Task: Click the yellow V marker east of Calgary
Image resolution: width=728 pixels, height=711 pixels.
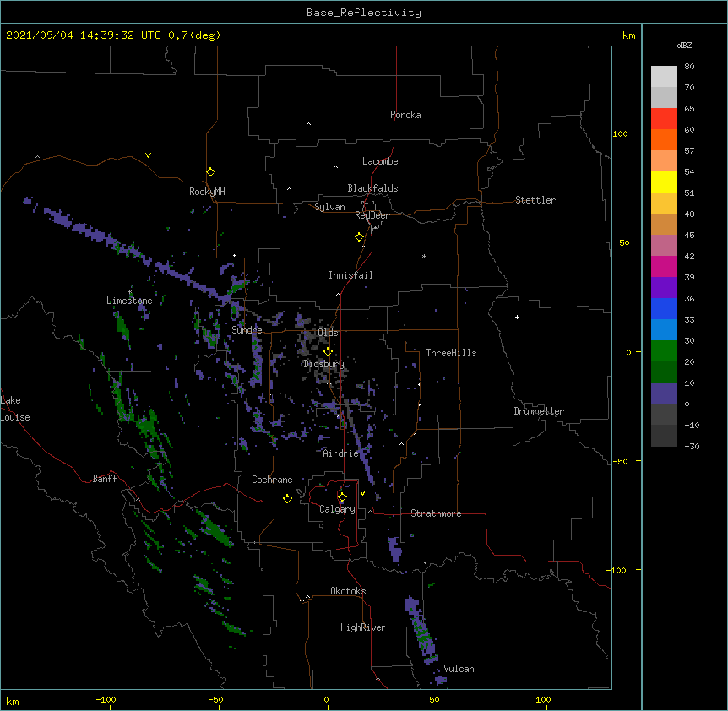Action: pos(362,493)
